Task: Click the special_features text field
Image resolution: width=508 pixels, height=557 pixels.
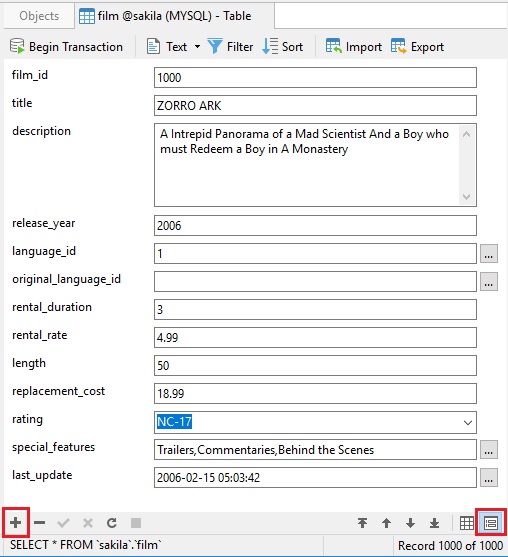Action: [315, 450]
